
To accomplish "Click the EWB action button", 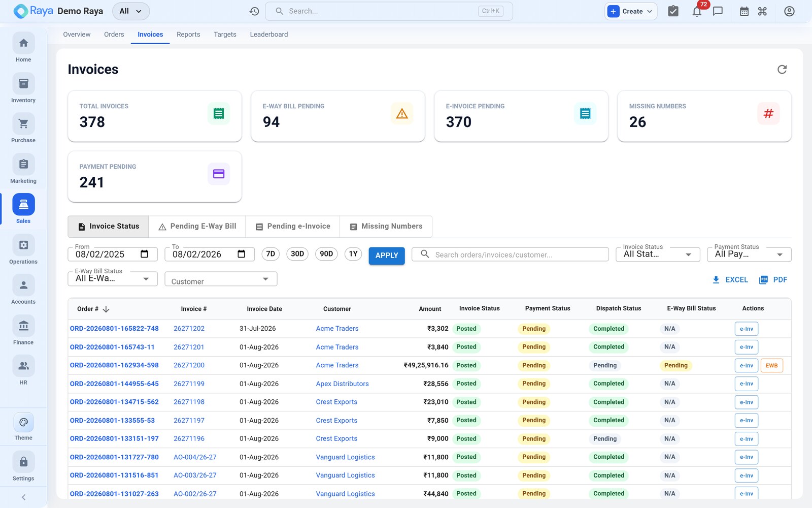I will click(771, 365).
